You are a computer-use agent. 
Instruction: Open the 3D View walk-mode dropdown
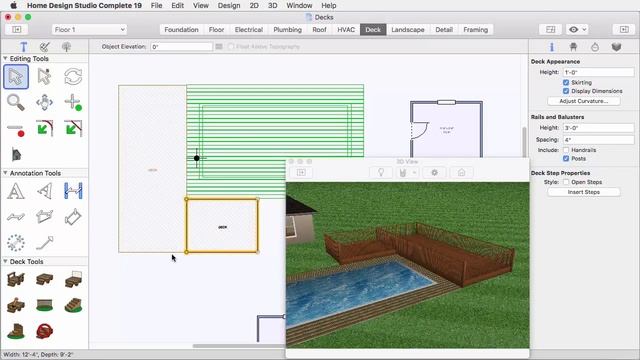pyautogui.click(x=408, y=173)
